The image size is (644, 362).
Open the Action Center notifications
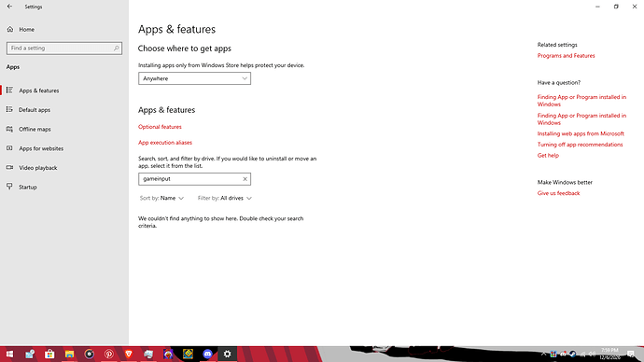pos(631,354)
